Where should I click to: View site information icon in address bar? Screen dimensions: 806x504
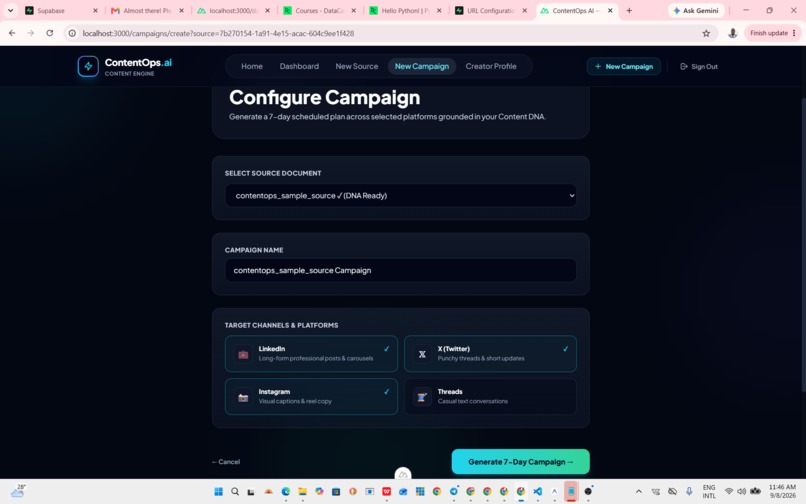click(x=72, y=33)
